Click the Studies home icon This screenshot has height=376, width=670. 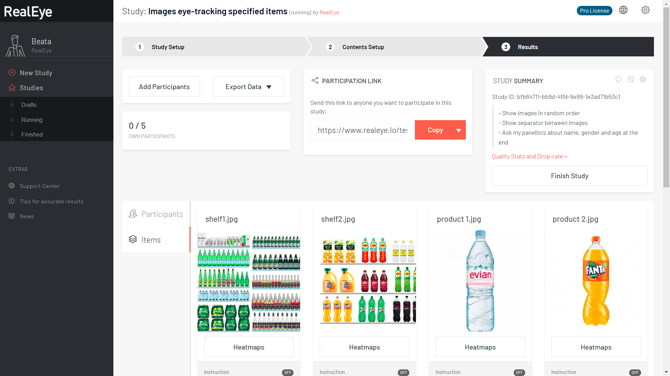(x=12, y=88)
